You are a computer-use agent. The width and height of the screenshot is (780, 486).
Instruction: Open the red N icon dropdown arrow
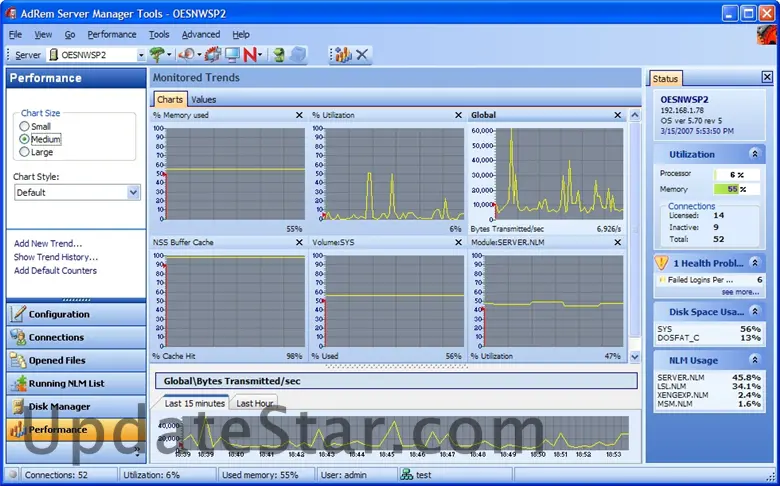(260, 55)
